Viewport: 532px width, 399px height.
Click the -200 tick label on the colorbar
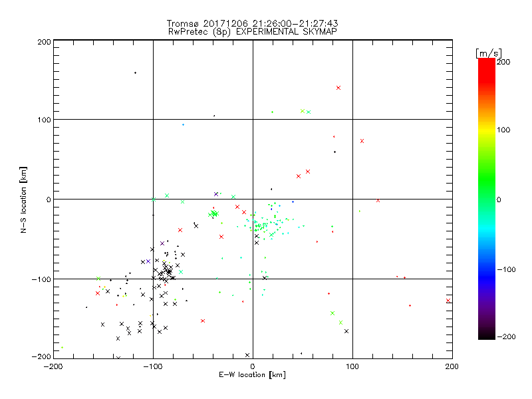pyautogui.click(x=506, y=336)
